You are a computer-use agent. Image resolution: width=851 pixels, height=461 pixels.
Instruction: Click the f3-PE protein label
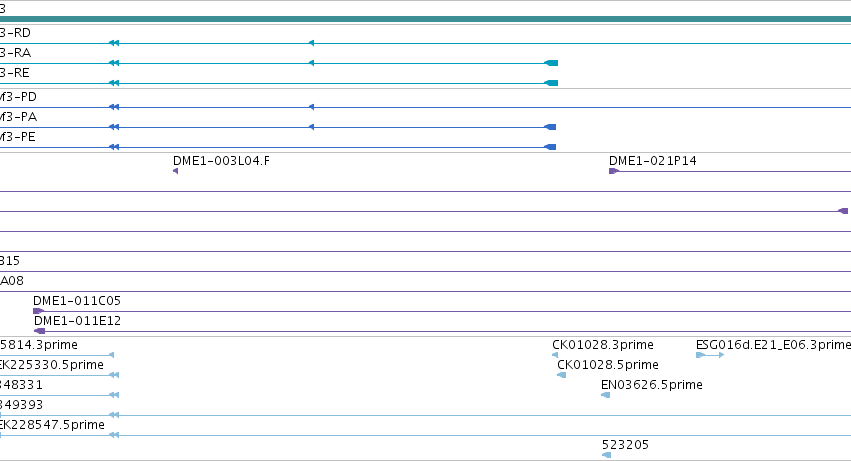point(18,137)
